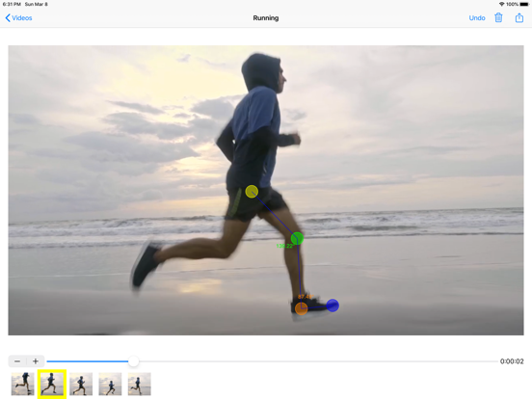Tap the minus zoom-out button
Viewport: 532px width, 399px height.
click(x=17, y=361)
